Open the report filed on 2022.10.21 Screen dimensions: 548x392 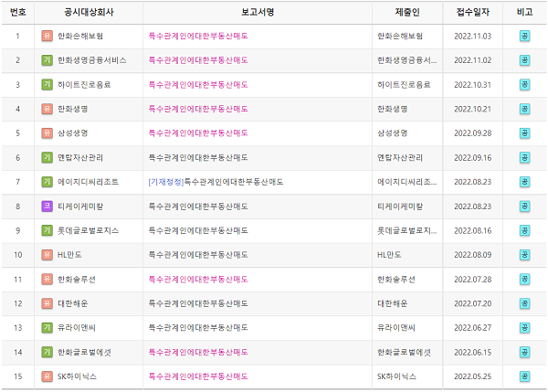tap(198, 109)
